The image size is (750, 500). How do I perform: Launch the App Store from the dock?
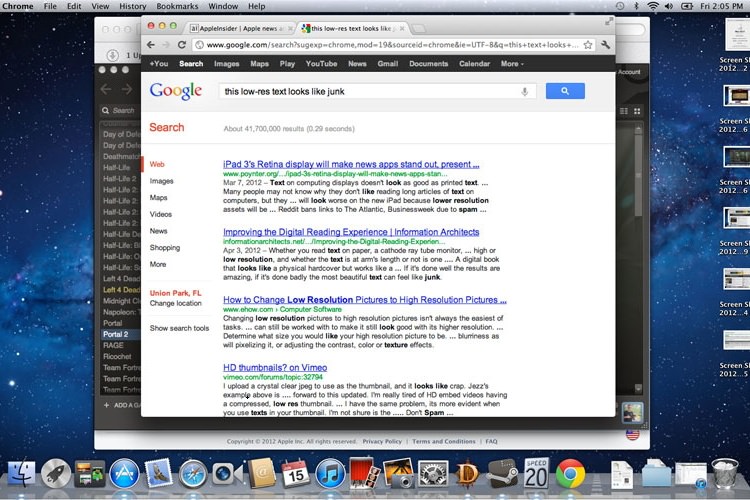pos(124,474)
